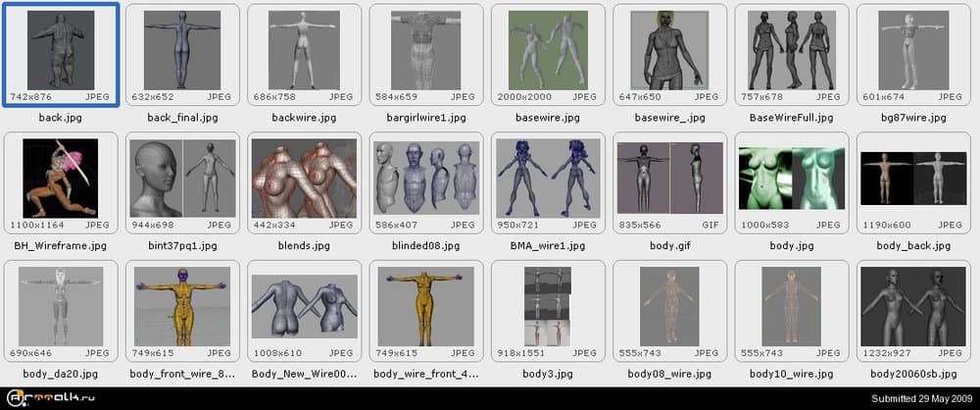Select the BaseWireFull.jpg image thumbnail

pyautogui.click(x=792, y=50)
